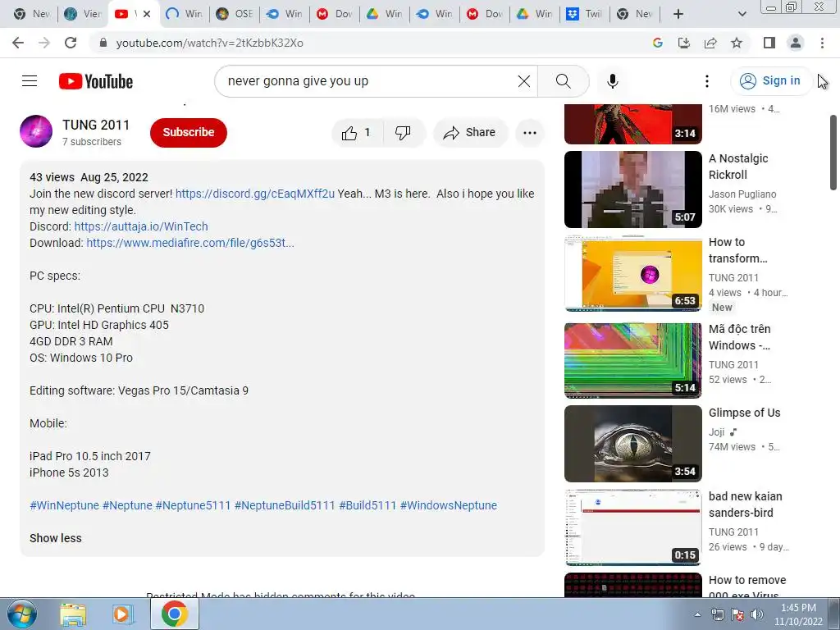Open Windows Explorer from taskbar

coord(73,614)
